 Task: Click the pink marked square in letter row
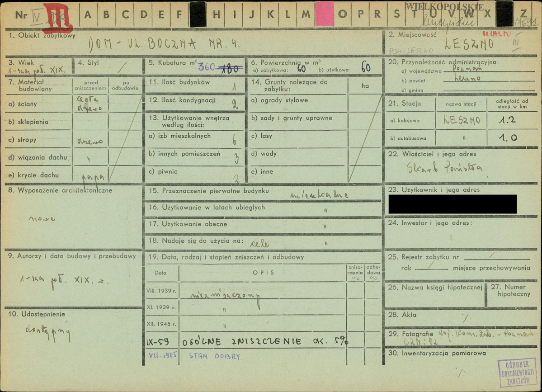click(324, 14)
